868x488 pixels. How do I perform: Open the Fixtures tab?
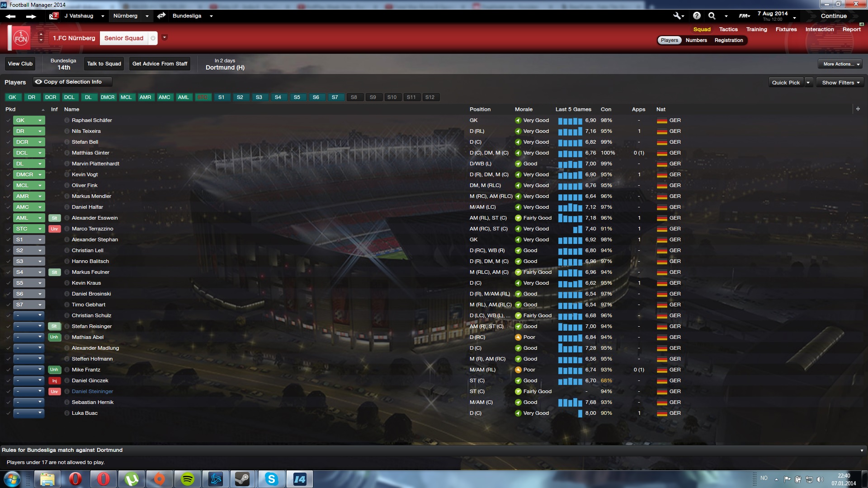coord(786,29)
